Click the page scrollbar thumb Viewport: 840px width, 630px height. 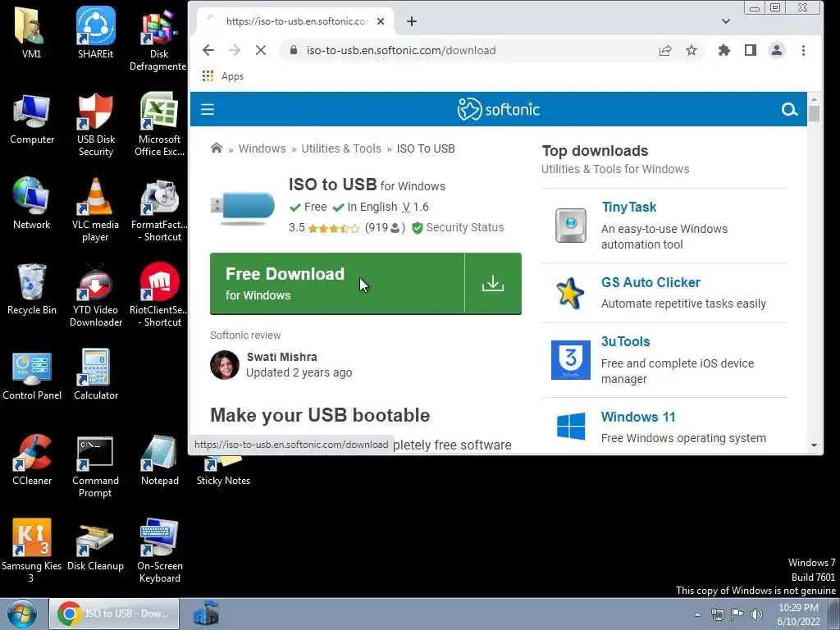point(814,113)
